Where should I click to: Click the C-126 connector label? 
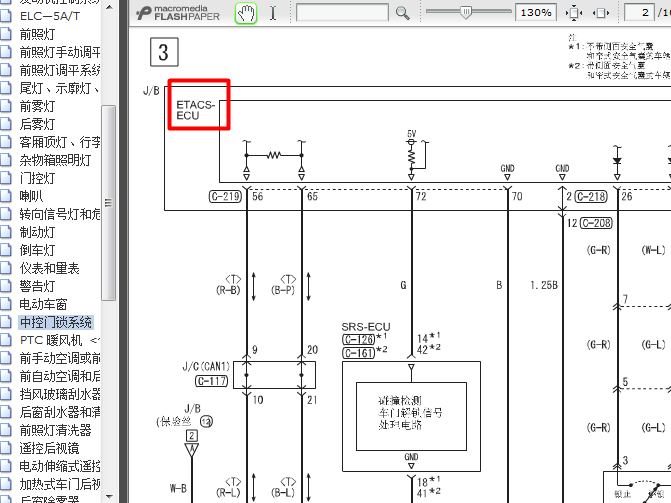coord(359,339)
